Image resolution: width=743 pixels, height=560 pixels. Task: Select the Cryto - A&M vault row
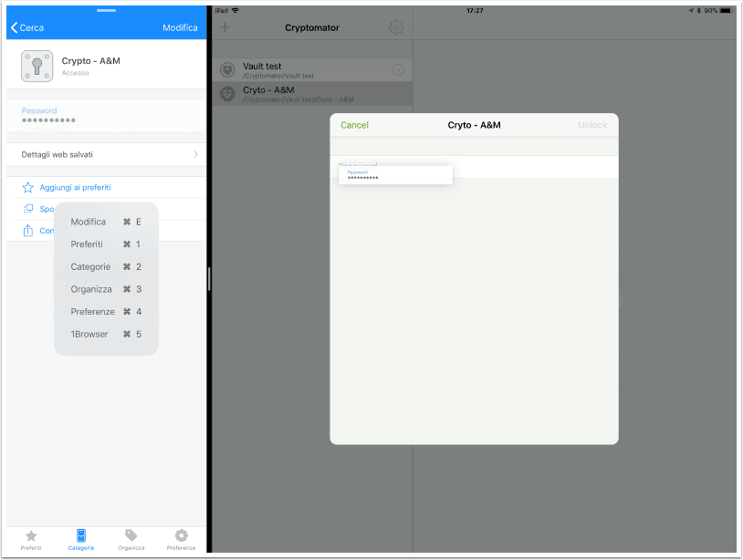(x=312, y=94)
